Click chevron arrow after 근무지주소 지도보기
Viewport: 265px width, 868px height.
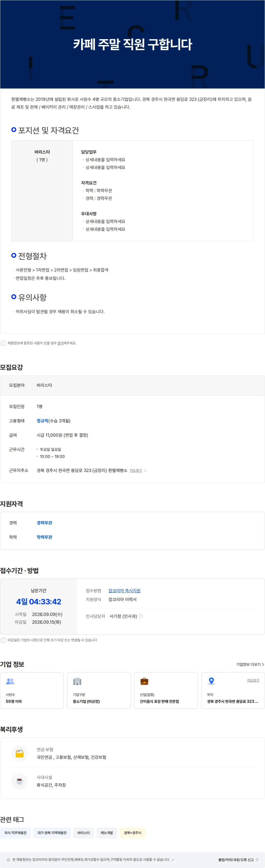(145, 470)
